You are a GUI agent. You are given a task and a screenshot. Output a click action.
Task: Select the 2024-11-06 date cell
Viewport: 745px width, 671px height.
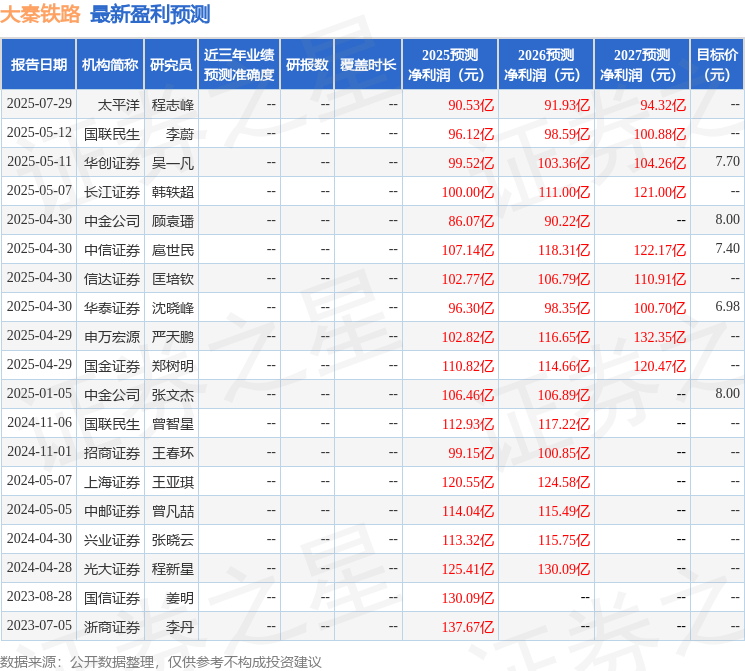pyautogui.click(x=39, y=422)
